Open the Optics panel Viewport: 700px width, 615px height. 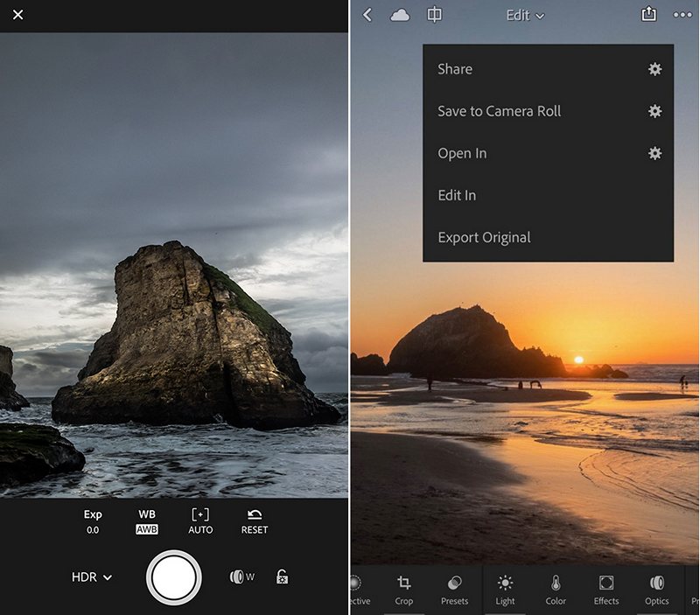(x=657, y=590)
